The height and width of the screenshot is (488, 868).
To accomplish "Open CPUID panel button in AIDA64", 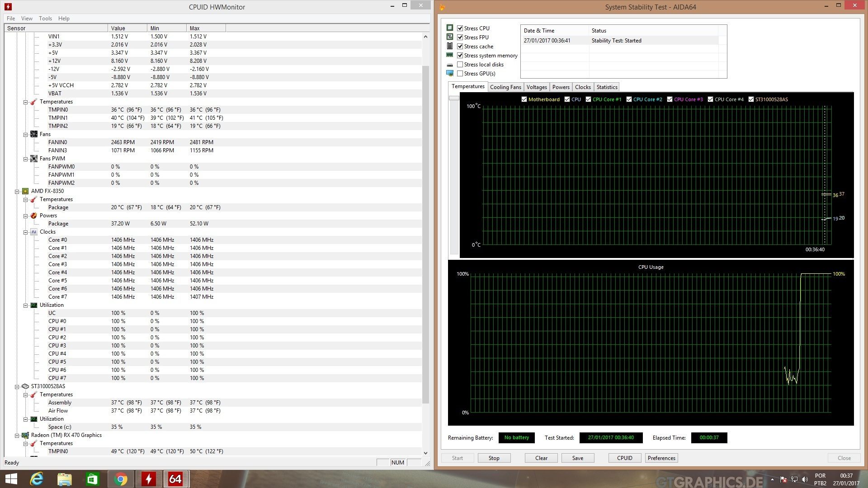I will click(625, 458).
